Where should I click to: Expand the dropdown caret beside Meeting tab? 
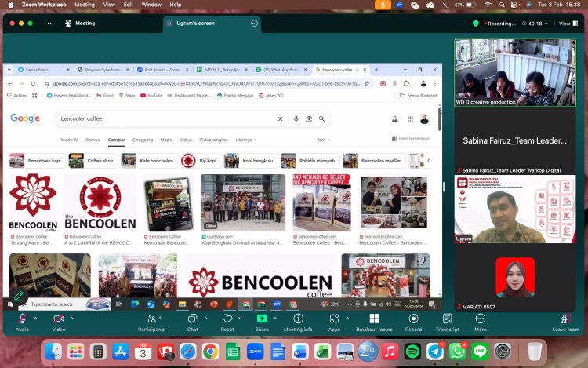pos(49,24)
